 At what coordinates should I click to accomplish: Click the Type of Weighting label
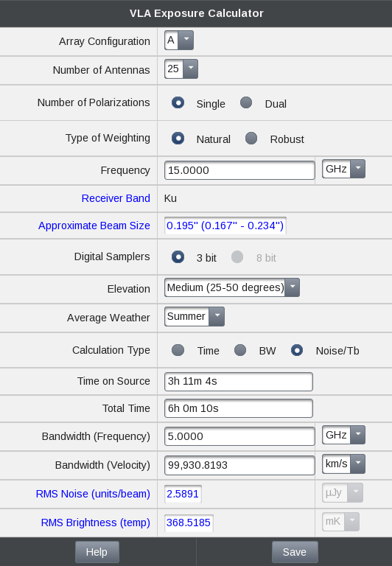click(x=108, y=138)
